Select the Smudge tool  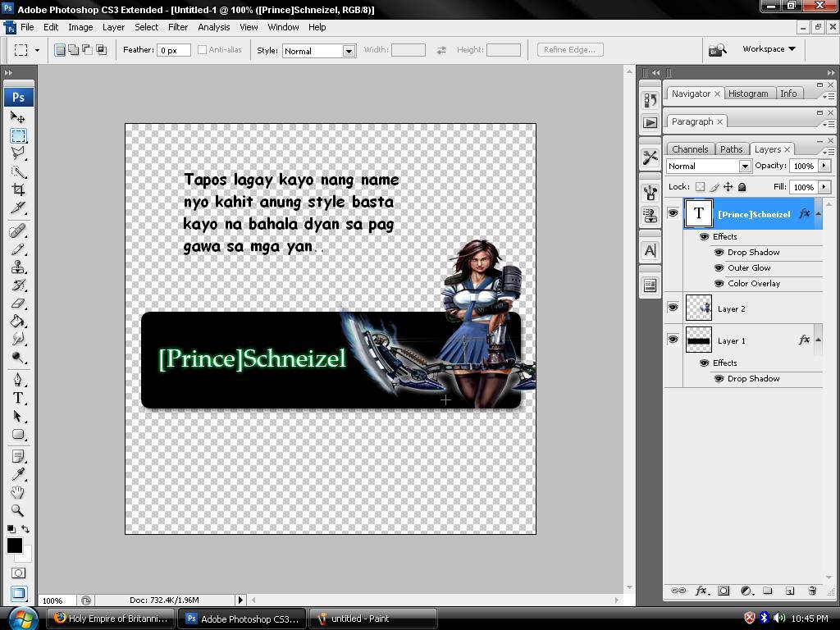coord(18,339)
